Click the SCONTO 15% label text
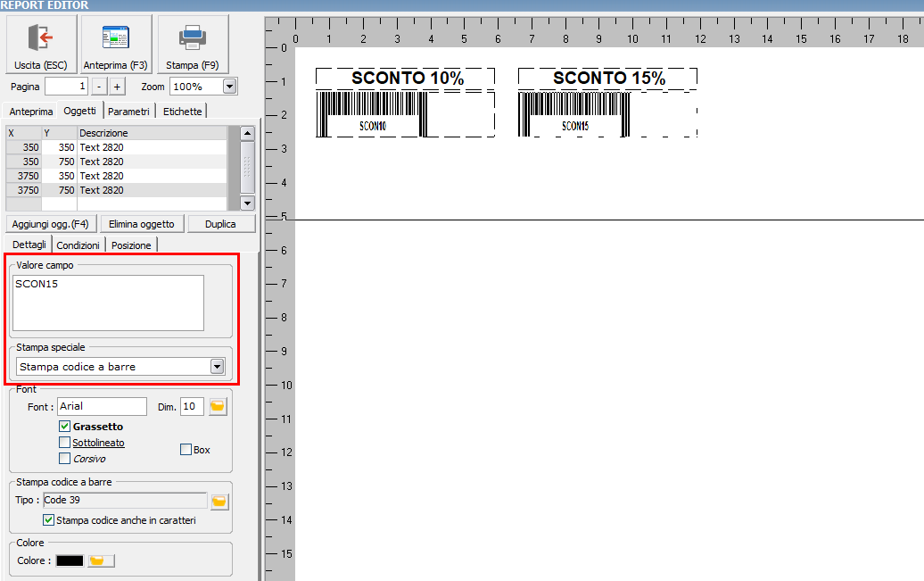The height and width of the screenshot is (581, 924). tap(609, 78)
